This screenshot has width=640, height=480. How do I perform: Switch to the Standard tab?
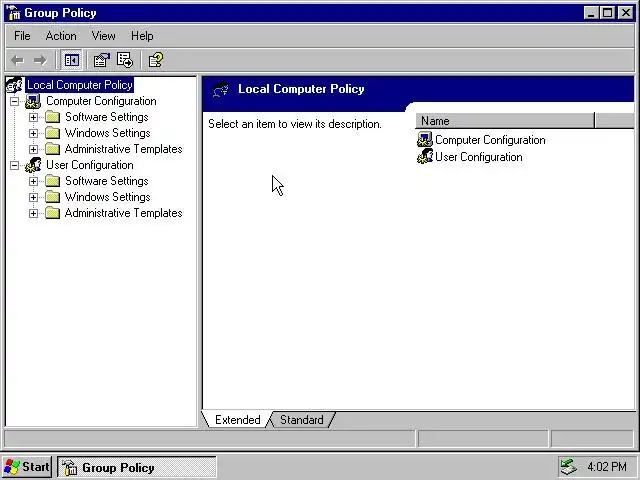click(302, 420)
